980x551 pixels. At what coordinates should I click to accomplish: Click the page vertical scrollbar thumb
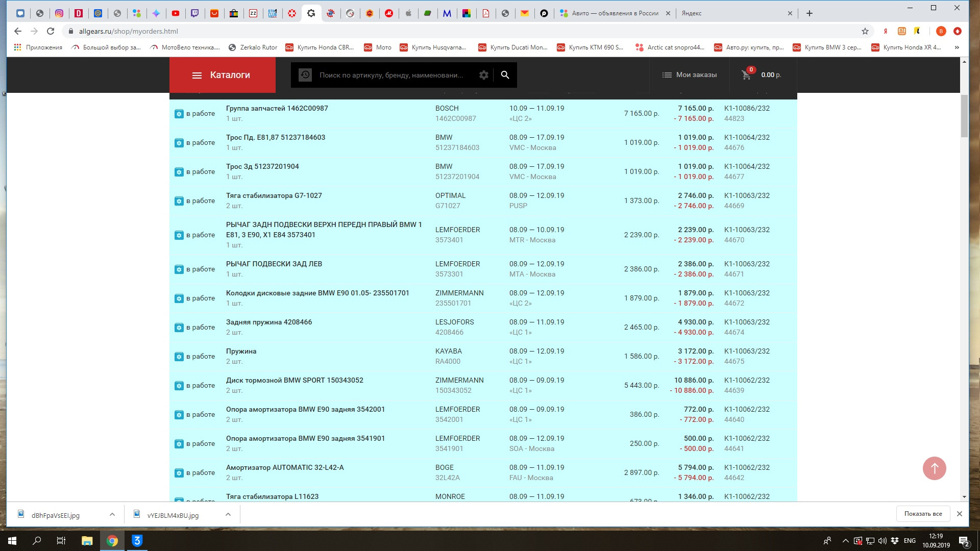(x=964, y=115)
